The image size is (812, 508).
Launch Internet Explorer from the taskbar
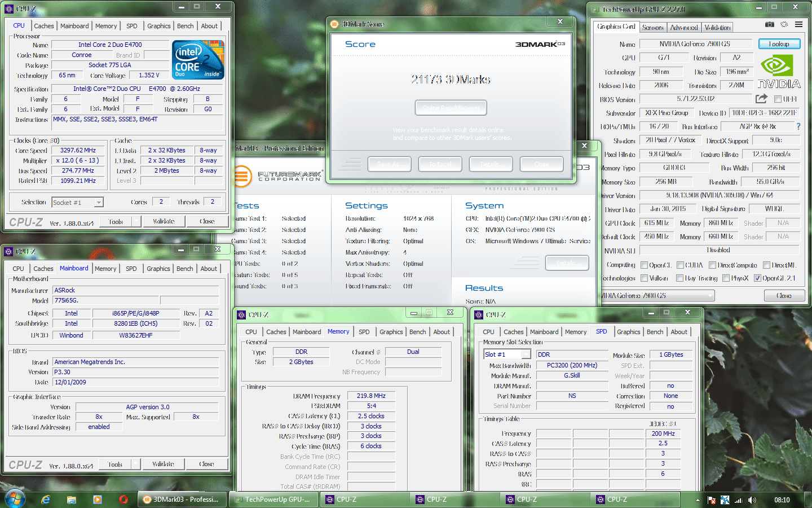tap(46, 500)
